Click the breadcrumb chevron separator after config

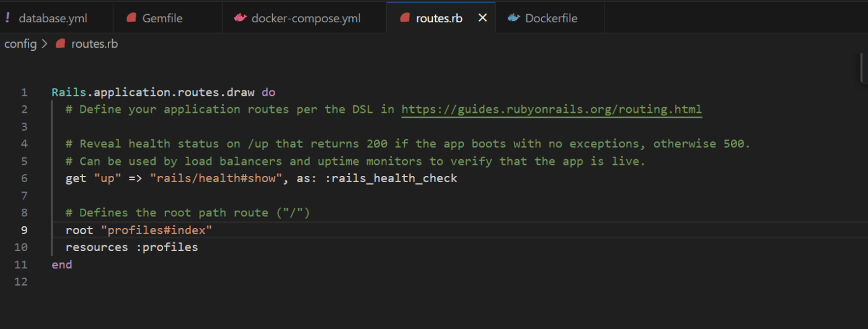pyautogui.click(x=45, y=44)
